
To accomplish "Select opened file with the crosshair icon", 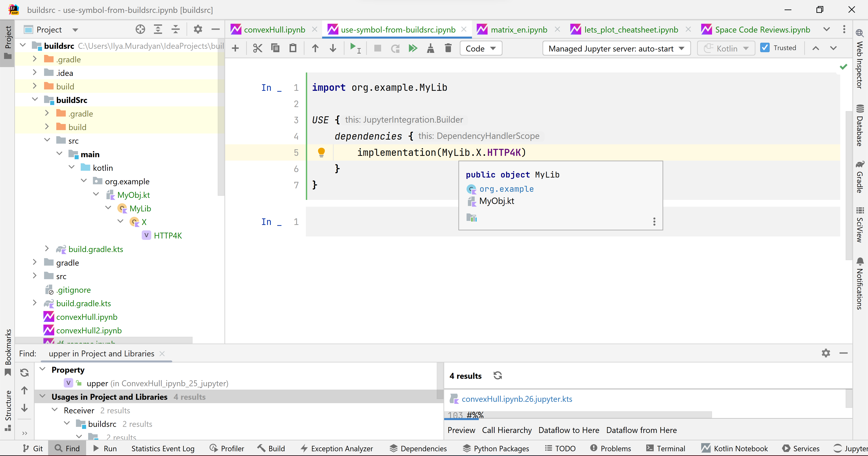I will 140,30.
